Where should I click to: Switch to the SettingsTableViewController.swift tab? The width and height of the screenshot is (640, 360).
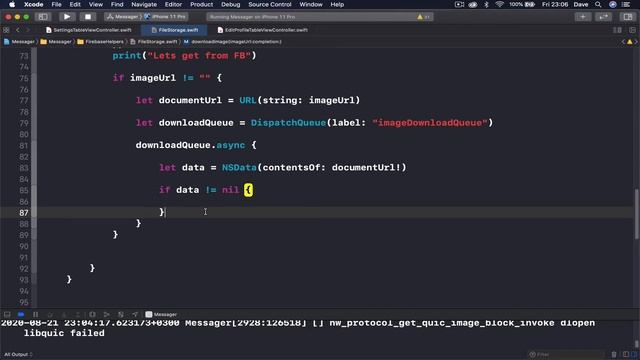click(89, 30)
